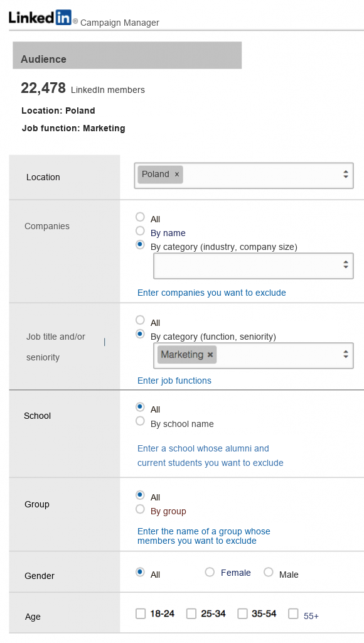Check the 18-24 age box
This screenshot has width=364, height=643.
(x=141, y=613)
